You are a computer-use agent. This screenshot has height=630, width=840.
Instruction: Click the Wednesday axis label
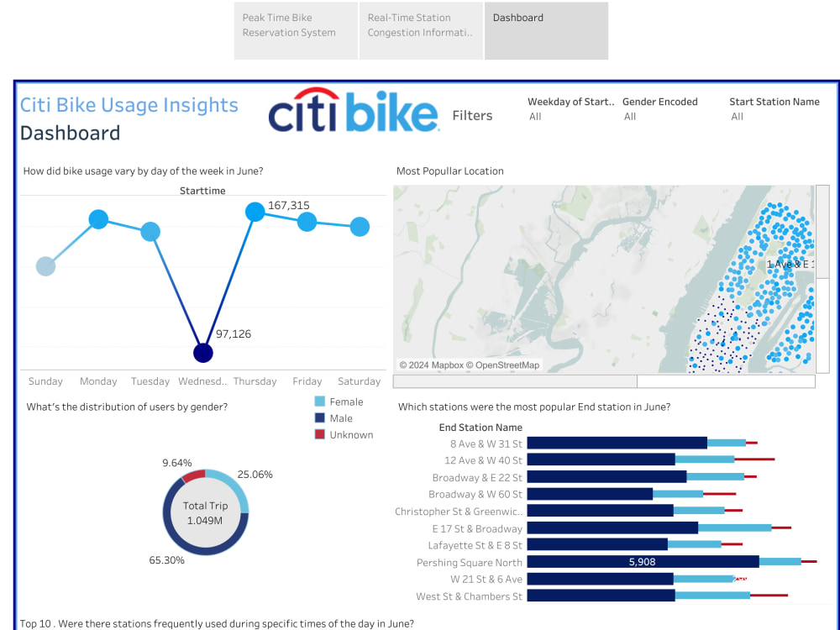pos(202,381)
